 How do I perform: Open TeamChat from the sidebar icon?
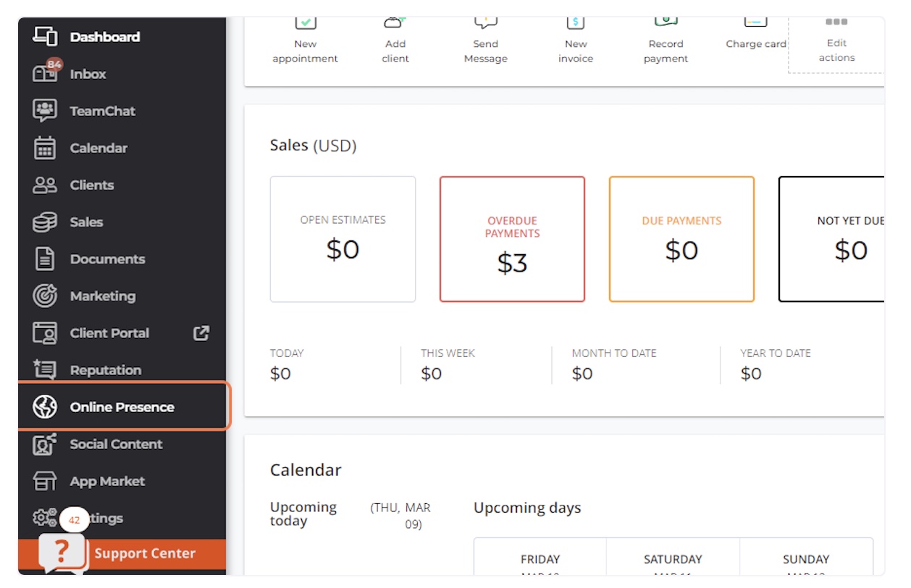click(x=45, y=111)
